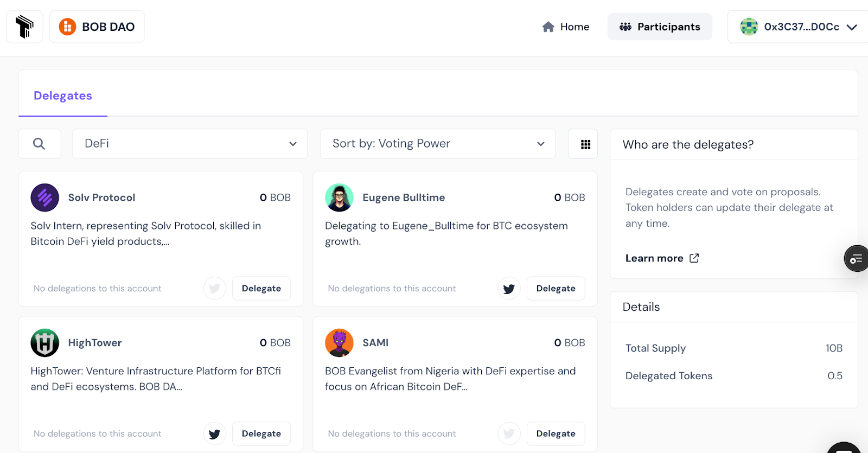Click the Solv Protocol avatar
Screen dimensions: 868x453
(x=45, y=197)
